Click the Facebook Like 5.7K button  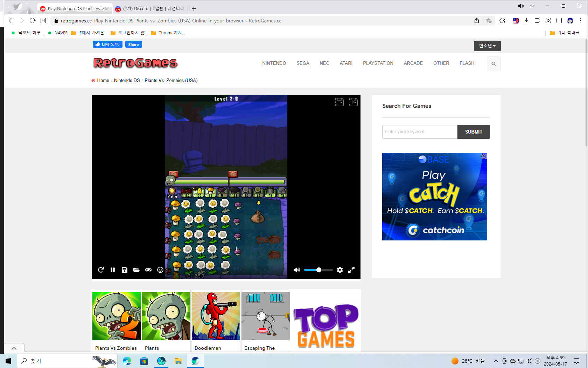click(107, 44)
